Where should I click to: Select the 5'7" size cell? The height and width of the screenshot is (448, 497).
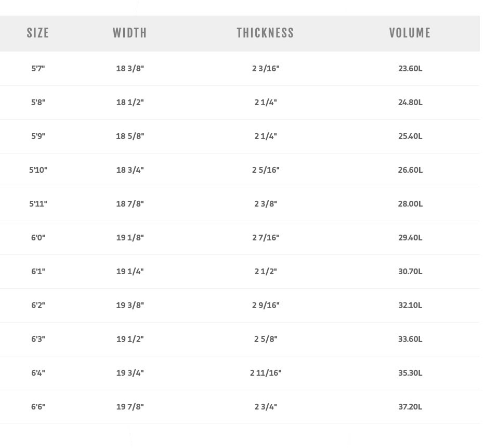pos(38,68)
